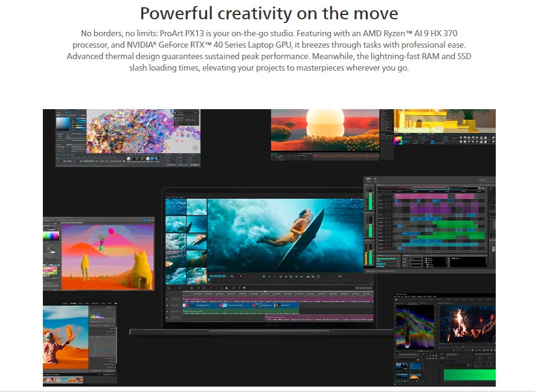Click the heading 'Powerful creativity on the move'
The image size is (535, 392).
click(269, 14)
